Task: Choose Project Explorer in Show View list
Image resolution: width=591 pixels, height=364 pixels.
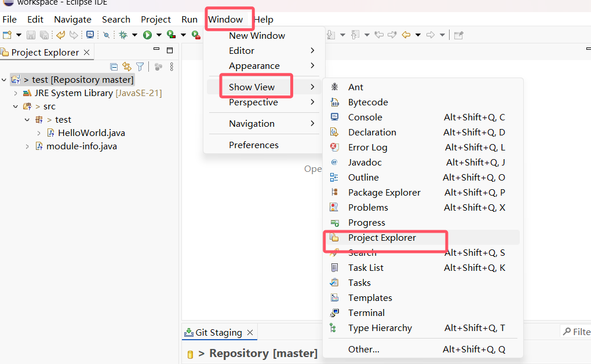Action: tap(423, 237)
